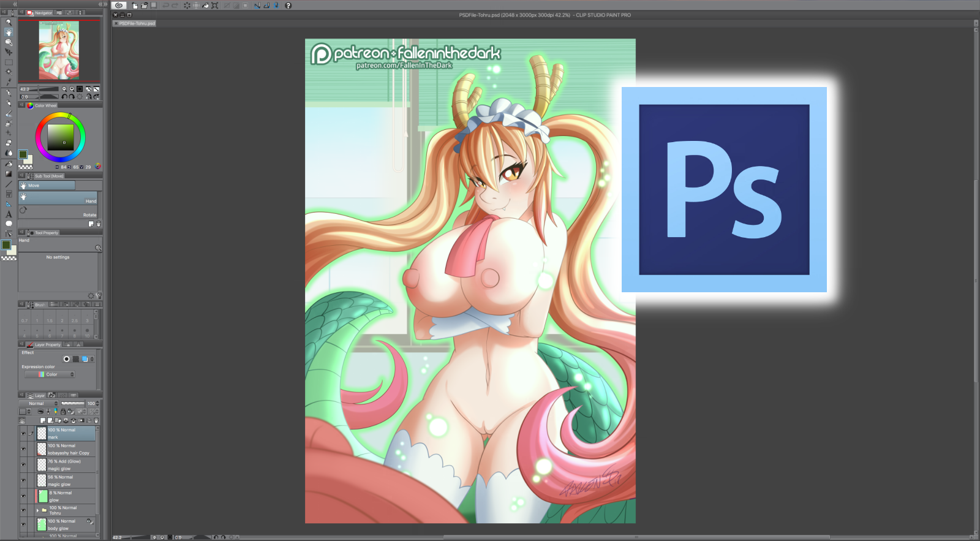Select the Balloon tool
Image resolution: width=980 pixels, height=541 pixels.
pyautogui.click(x=9, y=224)
